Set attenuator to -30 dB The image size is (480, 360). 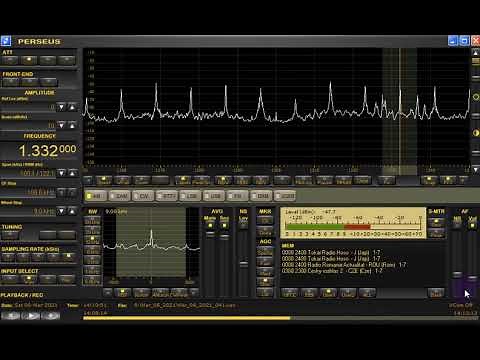click(67, 60)
